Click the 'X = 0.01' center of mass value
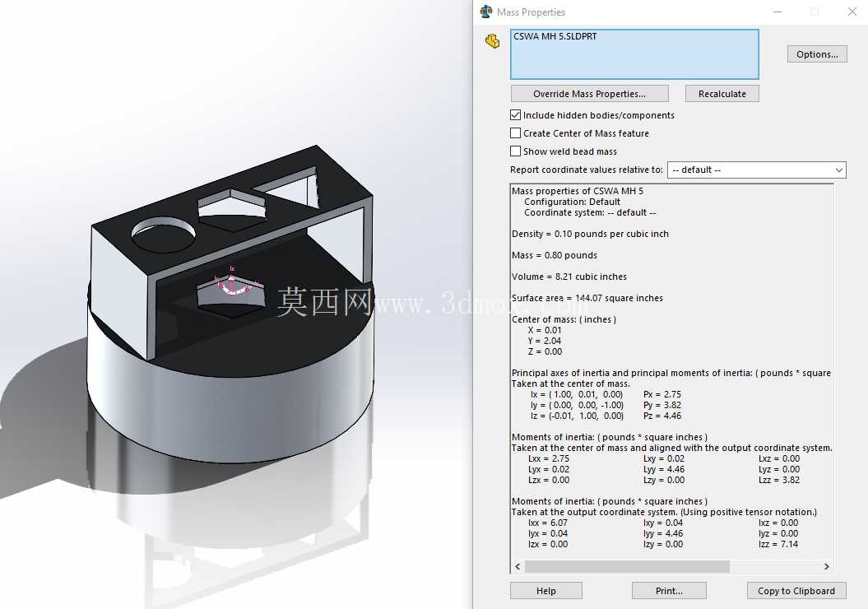This screenshot has width=868, height=609. [544, 330]
